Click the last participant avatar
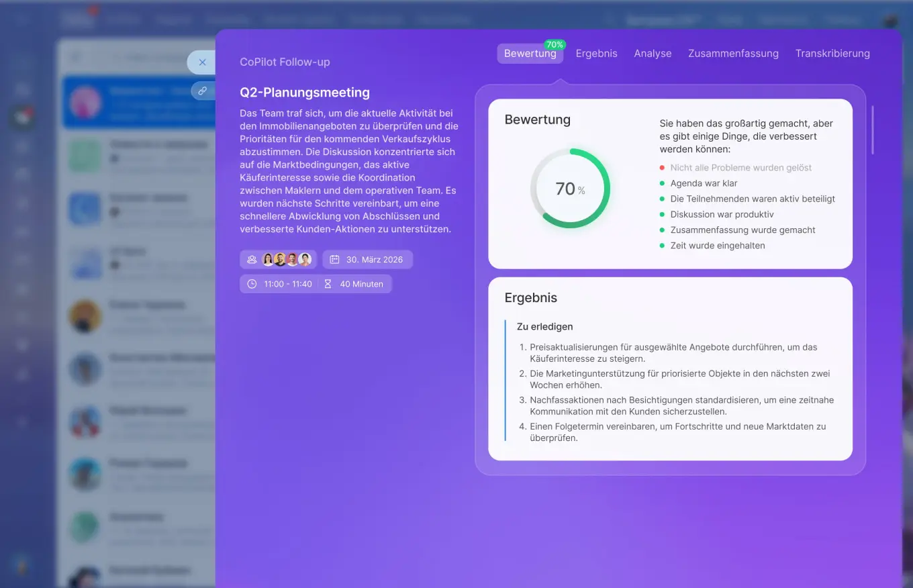Screen dimensions: 913x588 click(305, 260)
